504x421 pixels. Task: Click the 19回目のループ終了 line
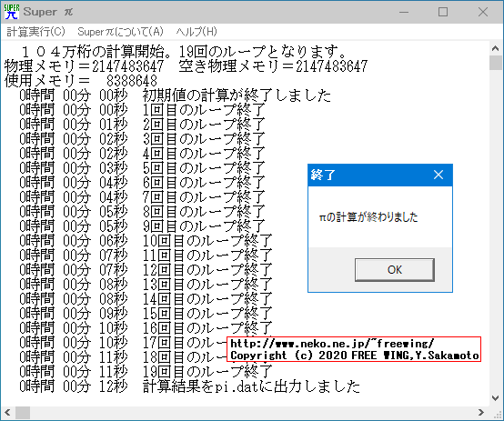tap(146, 372)
